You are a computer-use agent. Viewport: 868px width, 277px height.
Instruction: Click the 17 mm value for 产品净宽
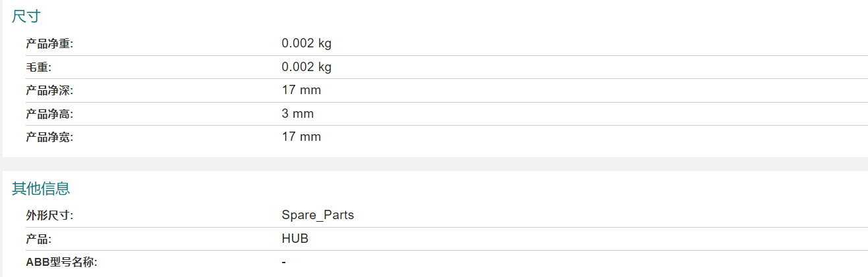301,137
